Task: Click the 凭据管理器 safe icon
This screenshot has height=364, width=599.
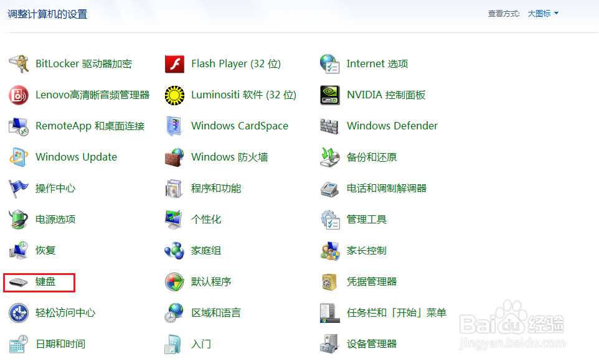Action: pos(329,282)
